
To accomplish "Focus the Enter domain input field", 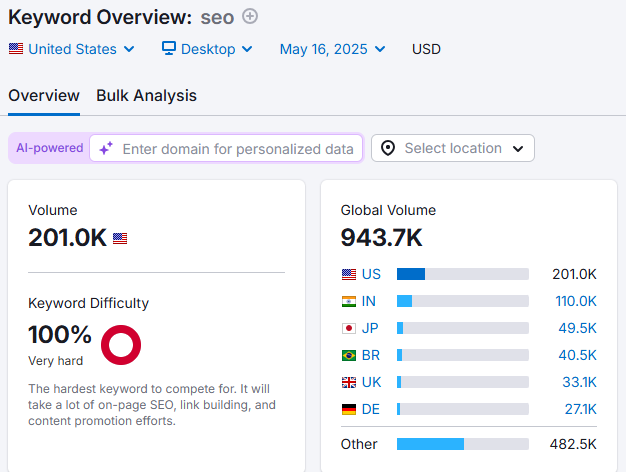I will tap(237, 149).
